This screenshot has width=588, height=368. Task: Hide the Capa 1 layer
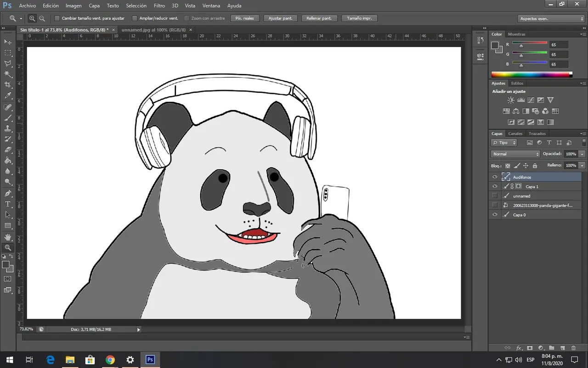(495, 186)
